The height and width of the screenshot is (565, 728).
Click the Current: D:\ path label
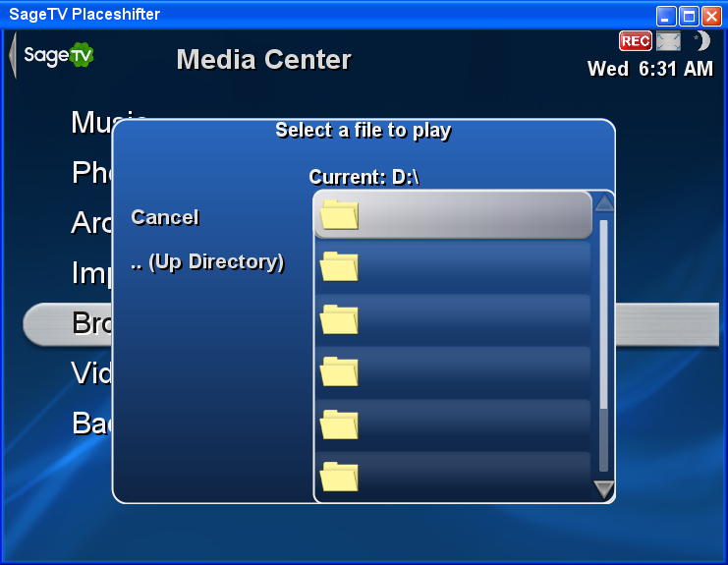tap(364, 177)
